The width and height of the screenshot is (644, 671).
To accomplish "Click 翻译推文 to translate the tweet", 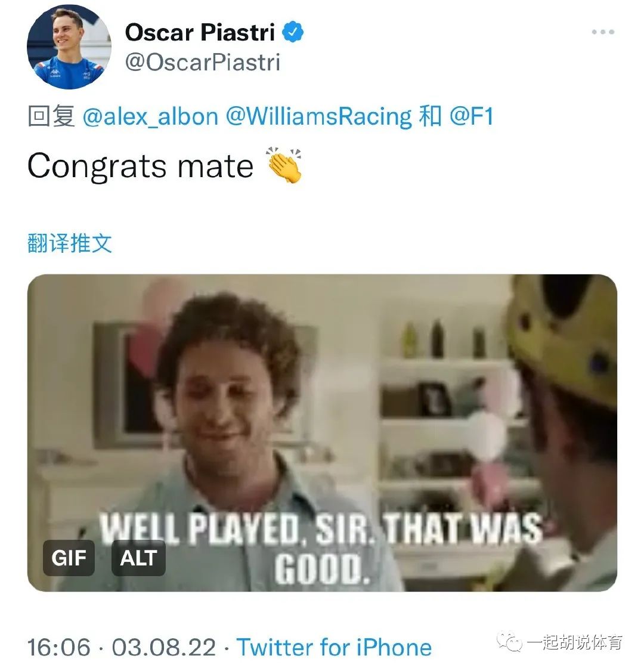I will pos(70,243).
